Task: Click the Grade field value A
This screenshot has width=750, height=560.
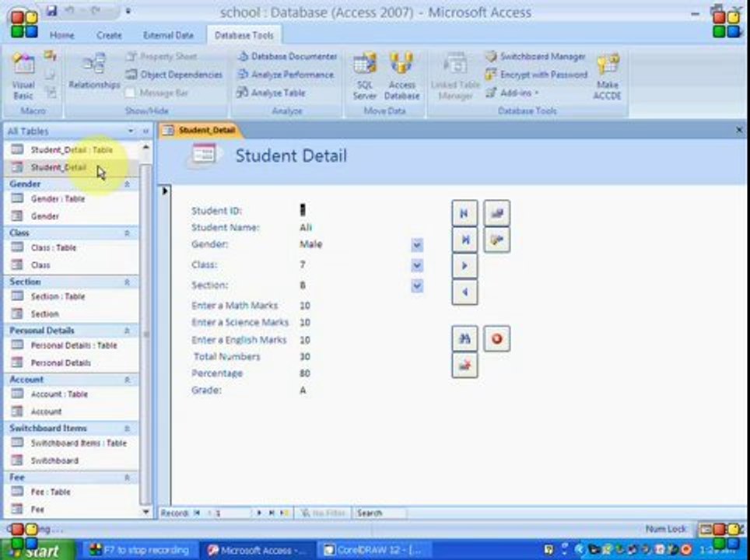Action: [x=303, y=390]
